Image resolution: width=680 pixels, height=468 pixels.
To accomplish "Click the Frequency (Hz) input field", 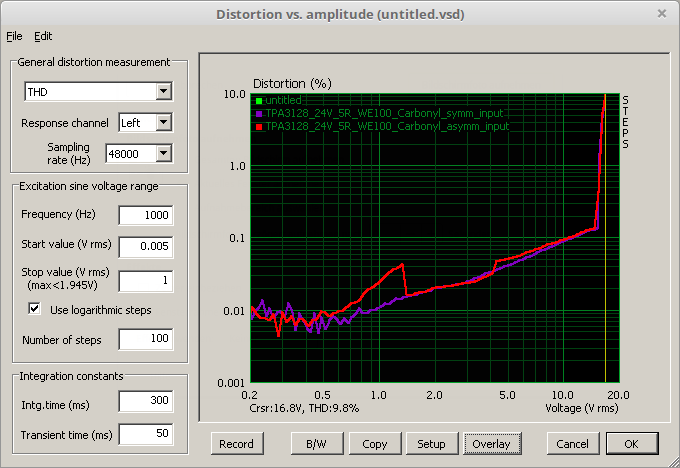I will (x=145, y=215).
